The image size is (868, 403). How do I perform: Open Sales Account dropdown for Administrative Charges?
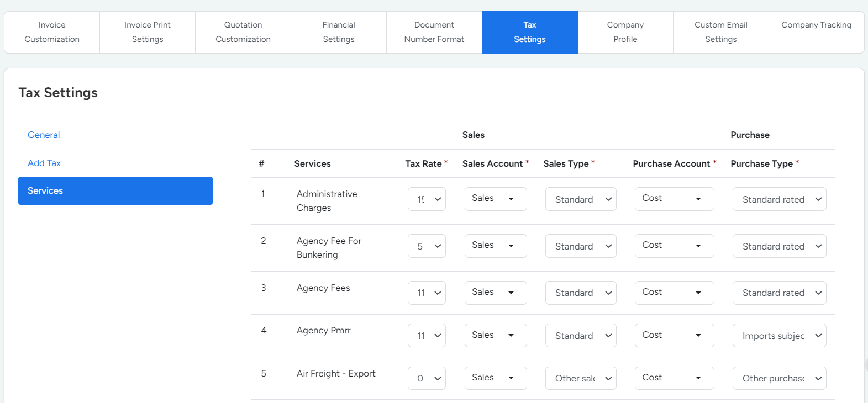(x=496, y=199)
